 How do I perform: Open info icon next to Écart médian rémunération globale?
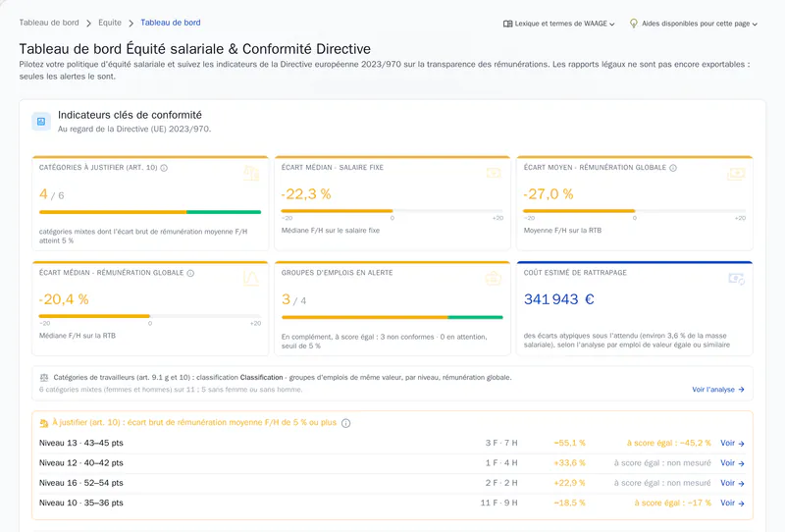(190, 273)
